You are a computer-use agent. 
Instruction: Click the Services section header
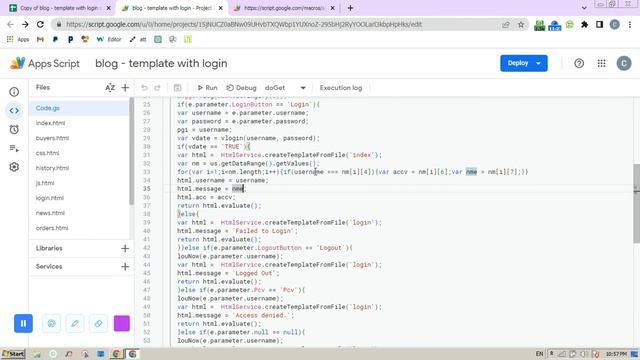pos(49,267)
